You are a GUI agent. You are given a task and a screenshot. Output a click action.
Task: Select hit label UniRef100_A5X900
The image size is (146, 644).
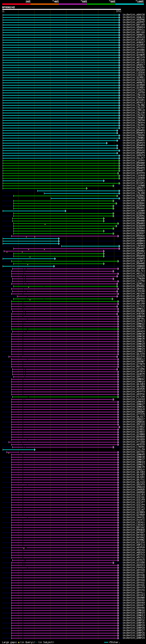[134, 296]
